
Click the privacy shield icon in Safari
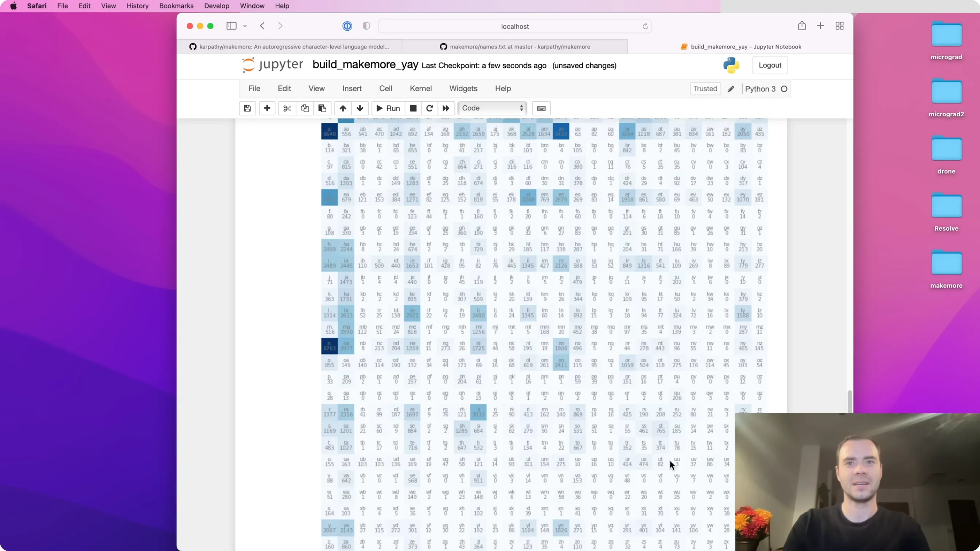pos(366,26)
